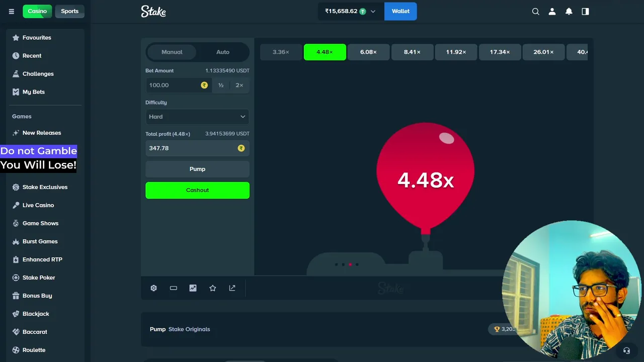Click the Stake Exclusives icon
This screenshot has height=362, width=644.
pyautogui.click(x=16, y=187)
